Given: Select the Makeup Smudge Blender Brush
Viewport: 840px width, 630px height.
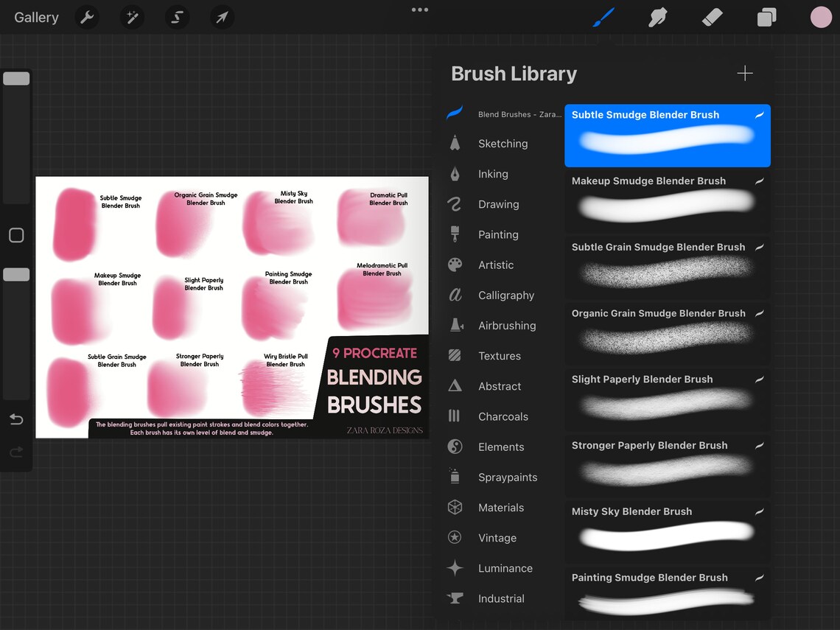Looking at the screenshot, I should click(x=668, y=201).
